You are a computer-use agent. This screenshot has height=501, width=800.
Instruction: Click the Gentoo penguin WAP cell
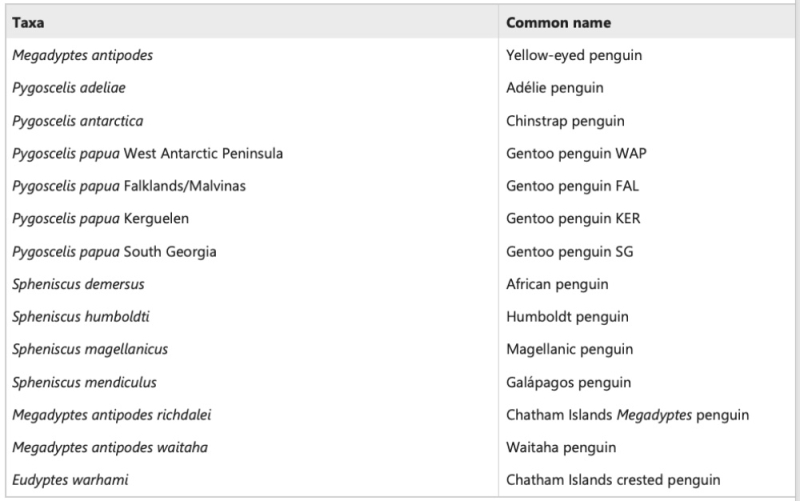pos(572,153)
